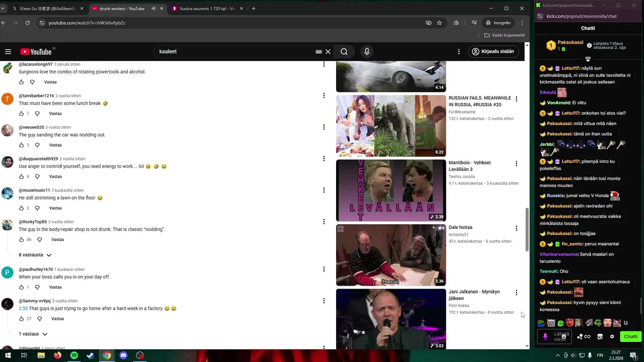Open a new Chrome tab
644x362 pixels.
[253, 9]
